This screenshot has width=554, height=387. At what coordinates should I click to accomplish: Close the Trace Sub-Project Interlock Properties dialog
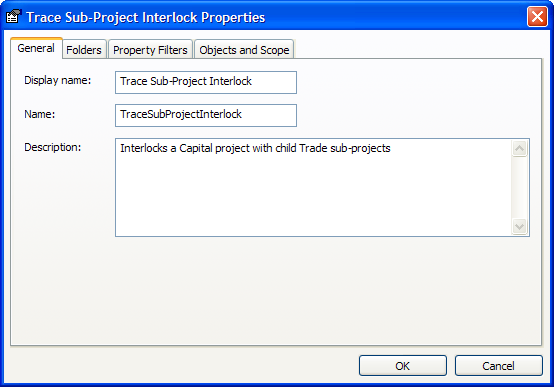(x=537, y=17)
